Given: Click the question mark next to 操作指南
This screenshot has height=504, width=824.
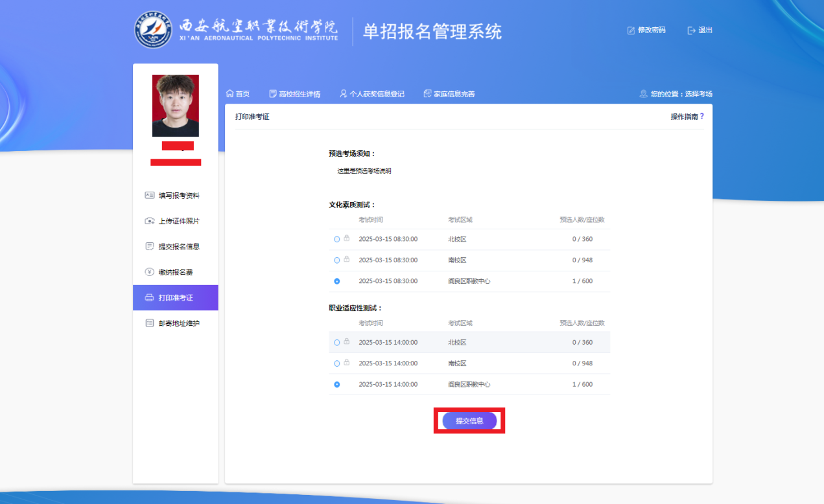Looking at the screenshot, I should click(x=701, y=117).
